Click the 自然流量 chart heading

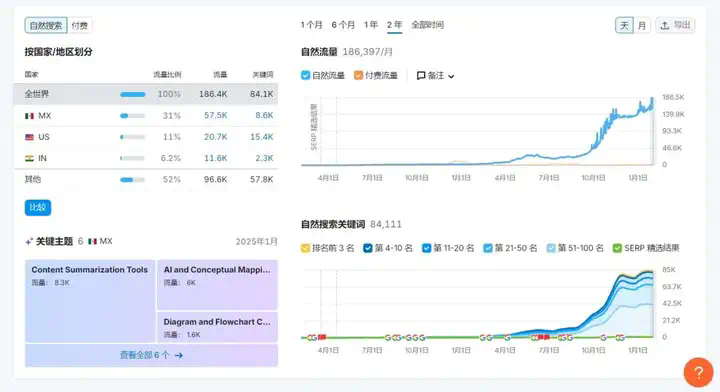tap(319, 52)
